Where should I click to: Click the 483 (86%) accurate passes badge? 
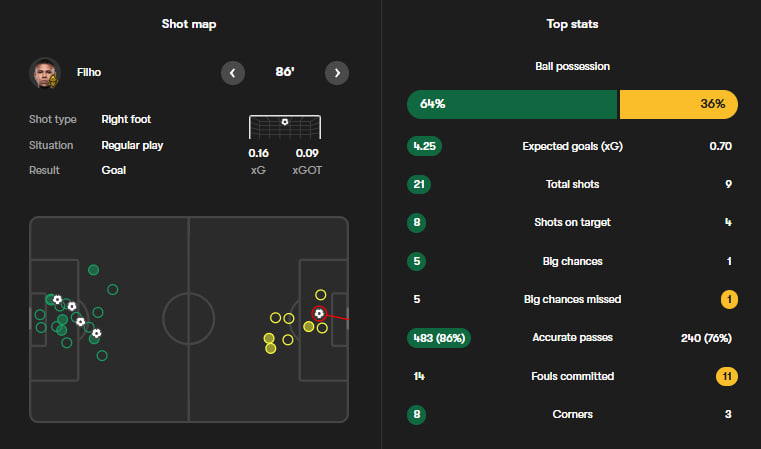(439, 338)
